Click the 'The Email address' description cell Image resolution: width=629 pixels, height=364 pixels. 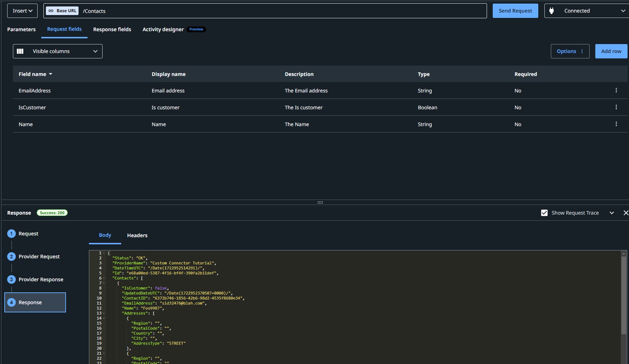306,91
